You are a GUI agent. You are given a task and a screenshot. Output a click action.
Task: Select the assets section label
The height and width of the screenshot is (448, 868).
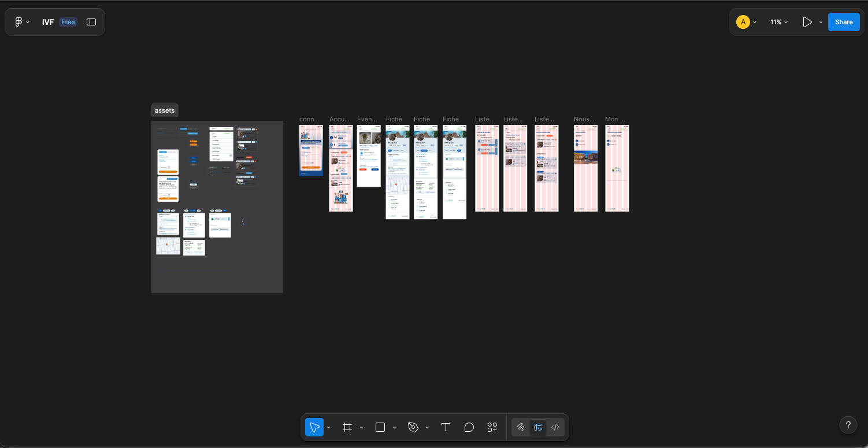(165, 110)
